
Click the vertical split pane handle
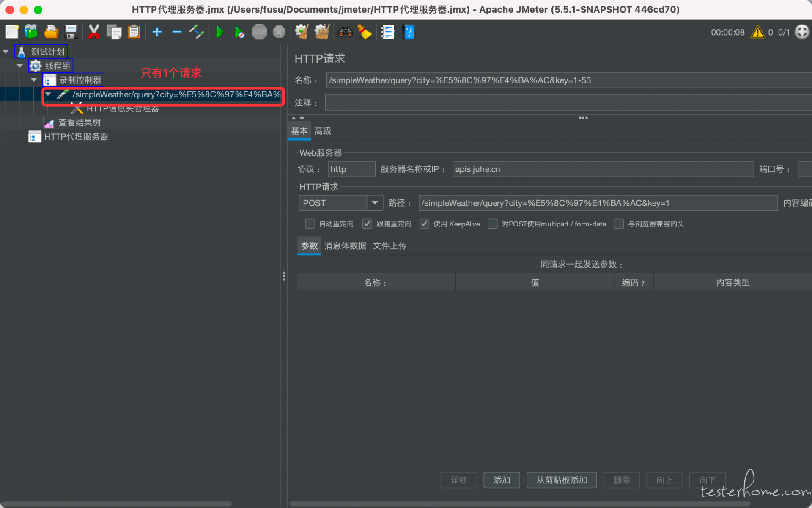pos(284,276)
